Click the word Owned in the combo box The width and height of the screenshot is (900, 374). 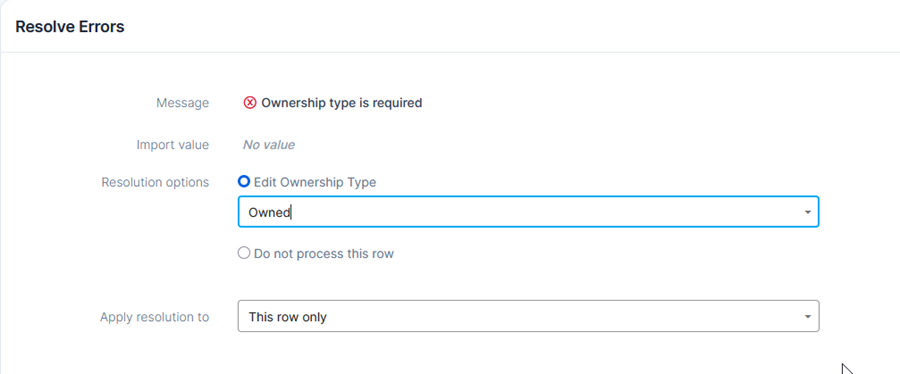tap(269, 212)
